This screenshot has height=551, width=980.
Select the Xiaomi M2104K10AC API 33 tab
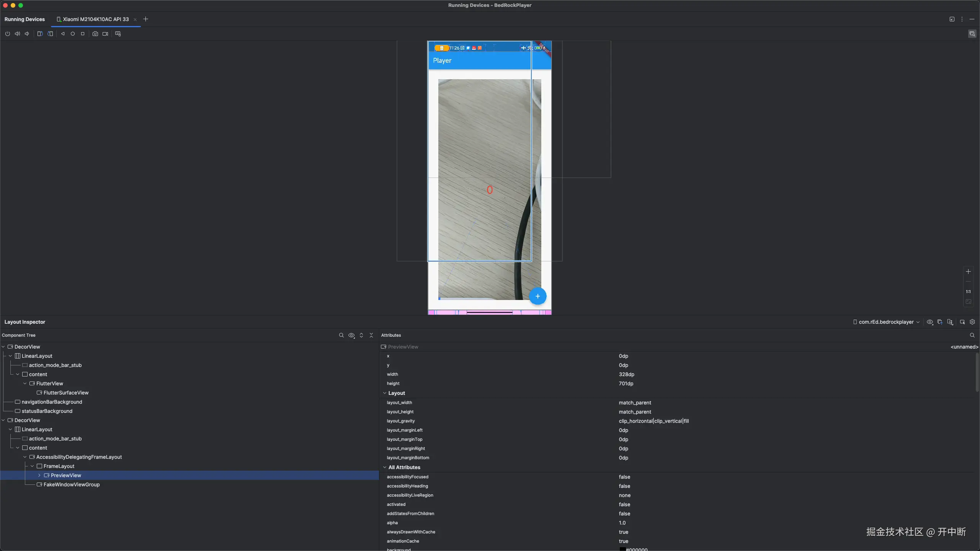pyautogui.click(x=95, y=19)
